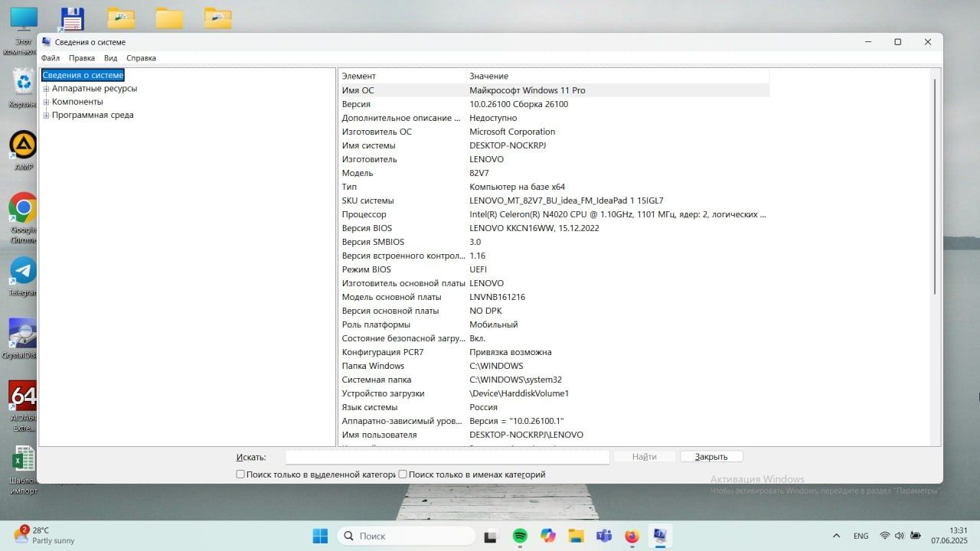Select the Модель основной платы row

tap(554, 297)
